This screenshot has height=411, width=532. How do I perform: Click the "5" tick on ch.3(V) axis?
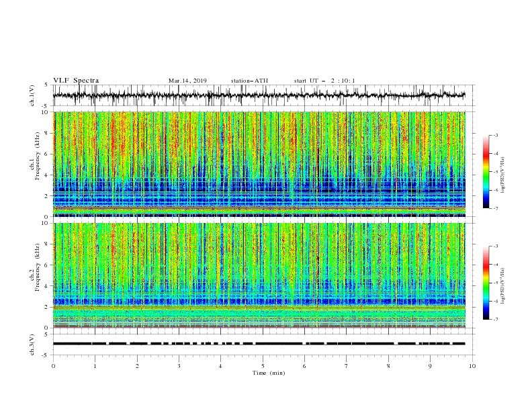point(48,334)
